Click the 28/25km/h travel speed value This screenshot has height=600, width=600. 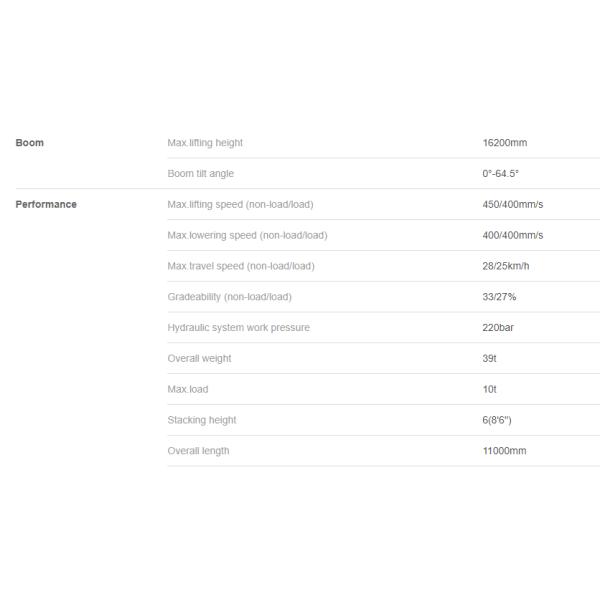click(x=506, y=266)
